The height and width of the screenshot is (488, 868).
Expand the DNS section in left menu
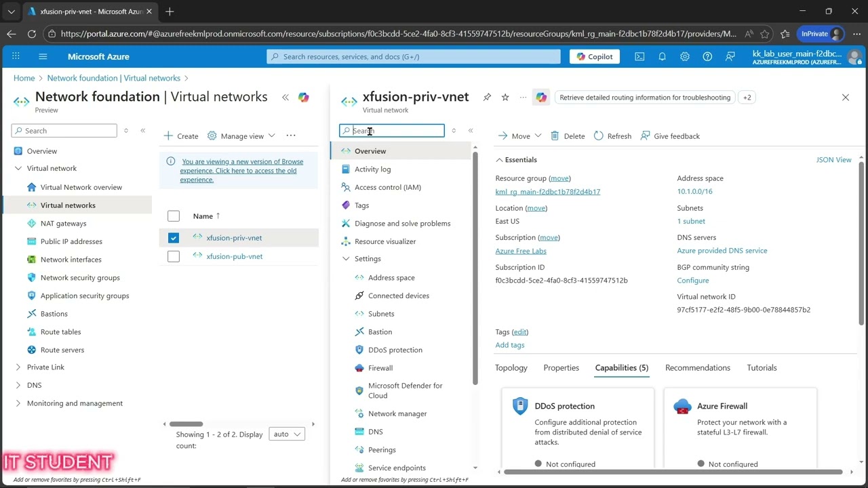pos(18,385)
